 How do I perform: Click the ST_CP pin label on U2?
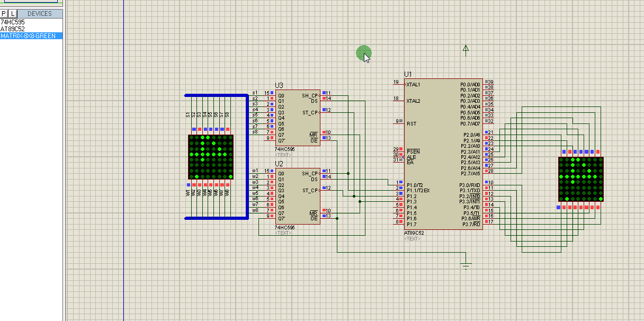[310, 190]
